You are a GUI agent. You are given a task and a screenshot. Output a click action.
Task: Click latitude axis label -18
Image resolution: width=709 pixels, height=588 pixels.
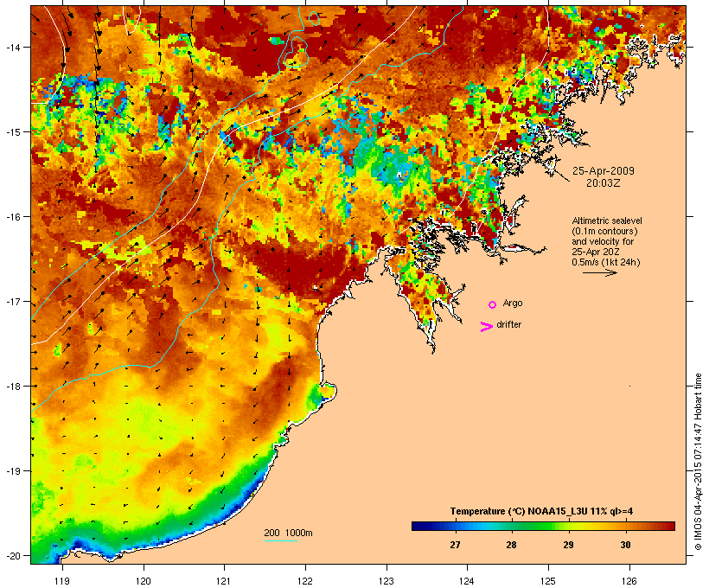(x=13, y=387)
